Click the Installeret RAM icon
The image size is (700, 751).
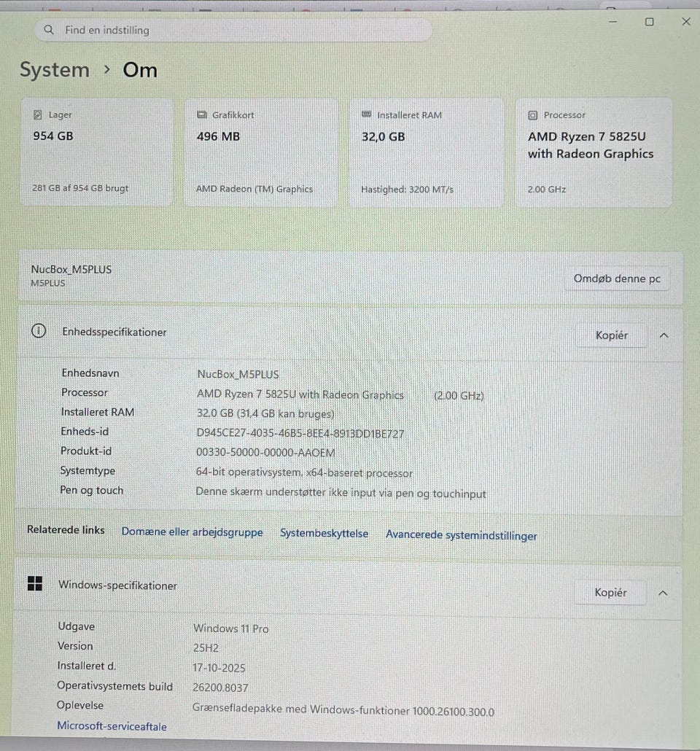pos(367,114)
